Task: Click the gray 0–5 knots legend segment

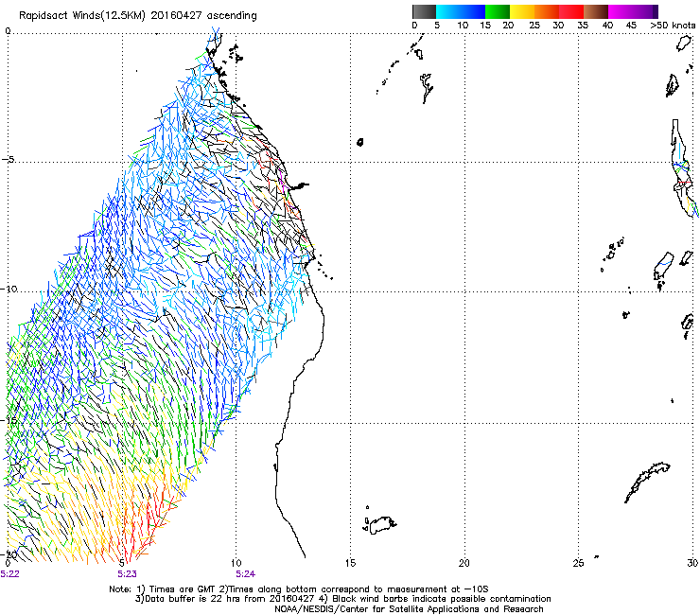Action: 424,11
